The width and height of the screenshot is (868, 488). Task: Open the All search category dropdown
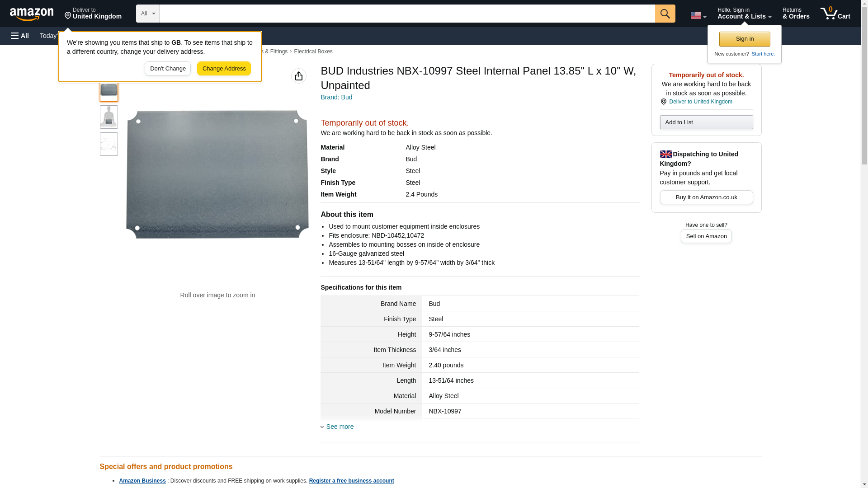coord(147,14)
